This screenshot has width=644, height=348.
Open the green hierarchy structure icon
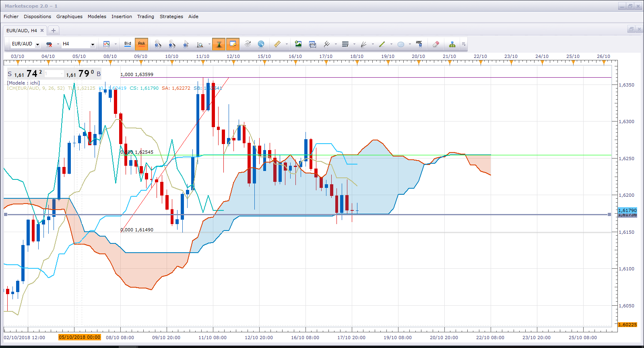[452, 44]
